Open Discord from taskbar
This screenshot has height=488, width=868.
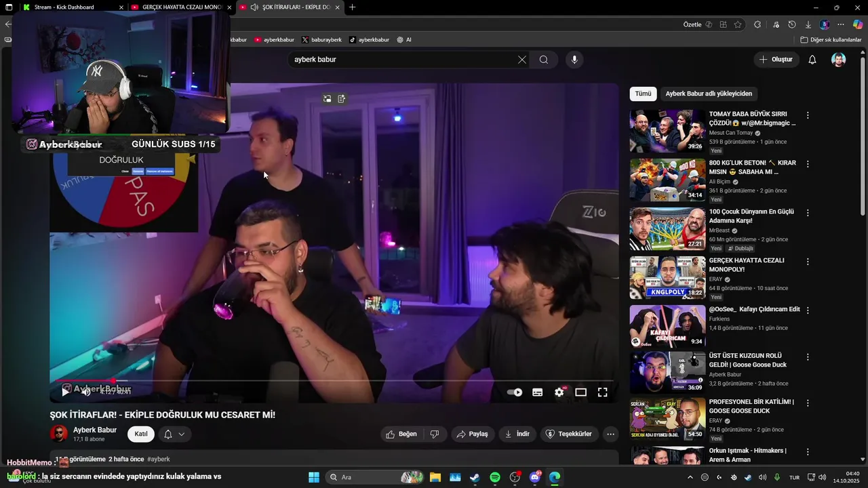[x=535, y=477]
